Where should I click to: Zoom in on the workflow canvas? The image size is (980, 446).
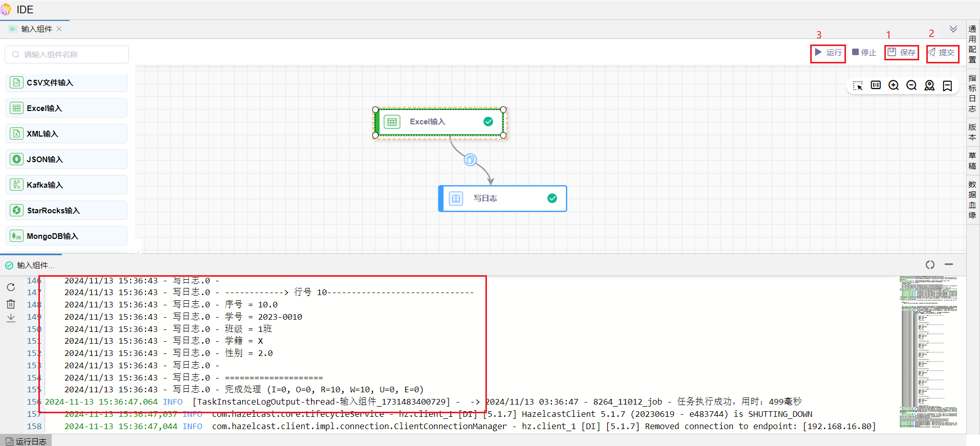click(x=894, y=85)
